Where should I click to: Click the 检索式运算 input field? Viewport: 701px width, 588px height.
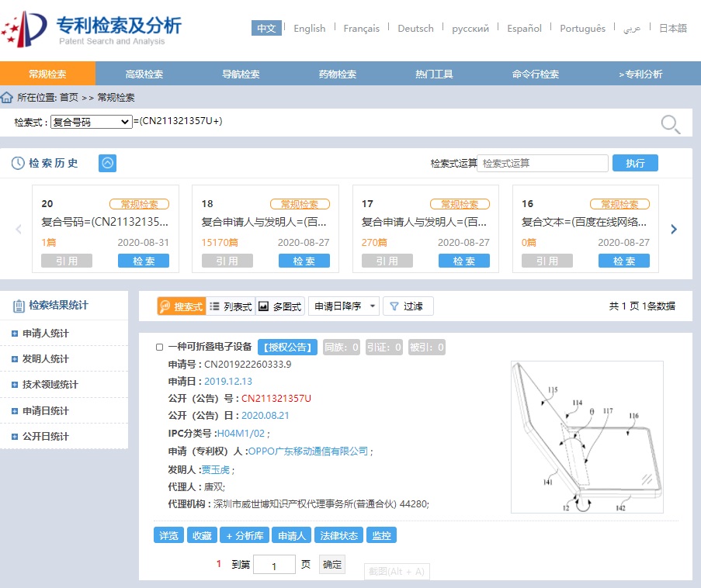[542, 164]
